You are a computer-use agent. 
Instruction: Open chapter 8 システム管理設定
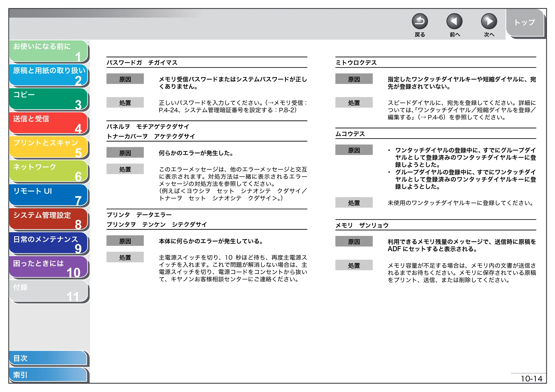pos(48,219)
